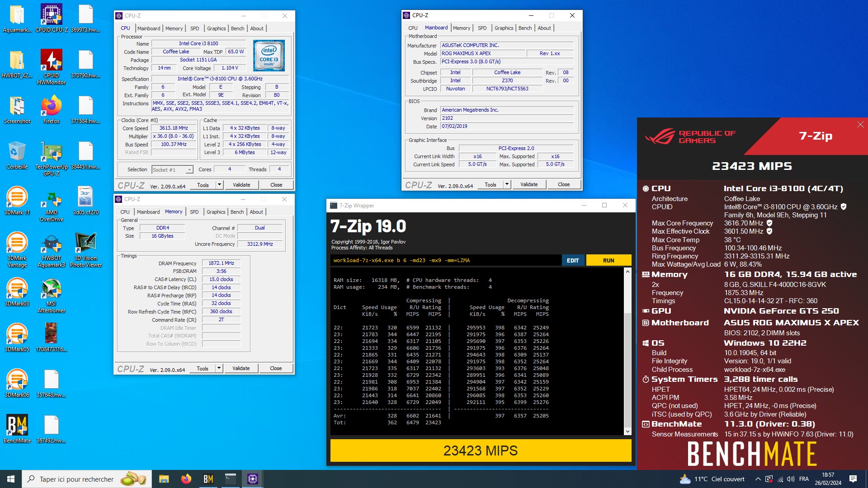868x488 pixels.
Task: Open HWBOT_X2 folder on desktop
Action: coord(17,64)
